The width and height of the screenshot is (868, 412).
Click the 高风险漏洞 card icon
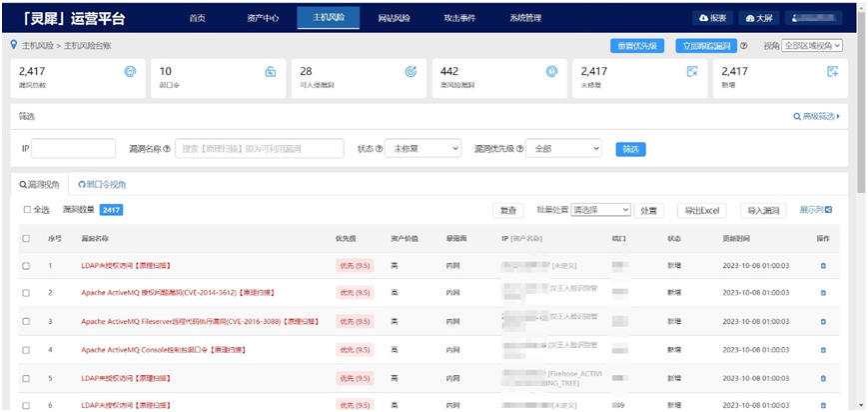551,72
